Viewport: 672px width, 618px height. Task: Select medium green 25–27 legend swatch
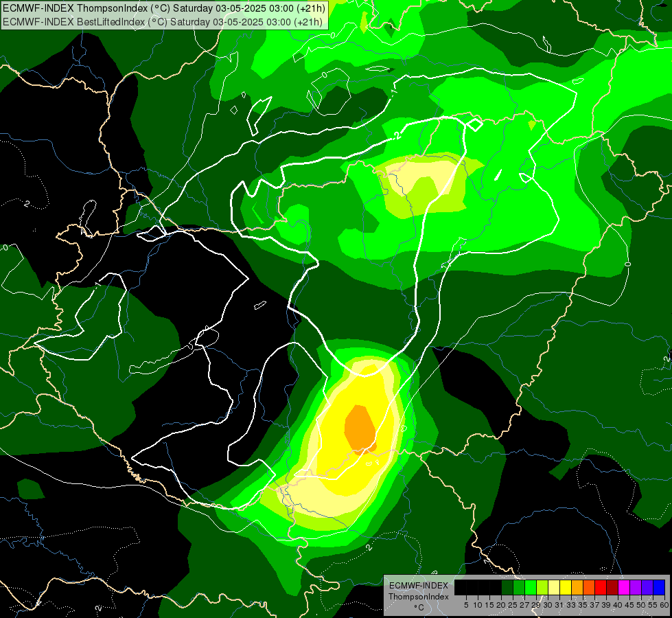pyautogui.click(x=519, y=587)
